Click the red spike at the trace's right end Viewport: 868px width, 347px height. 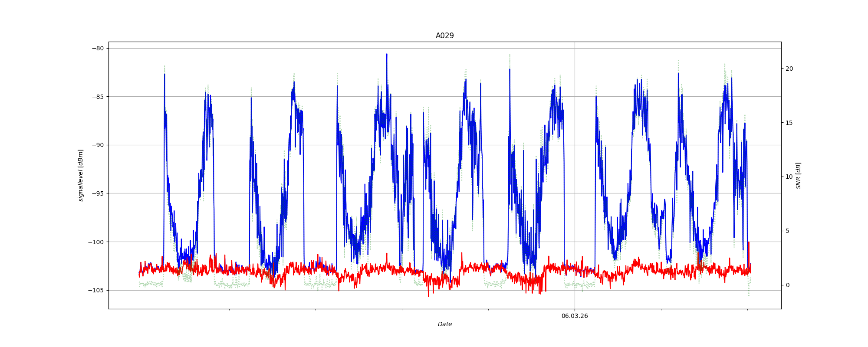click(749, 243)
